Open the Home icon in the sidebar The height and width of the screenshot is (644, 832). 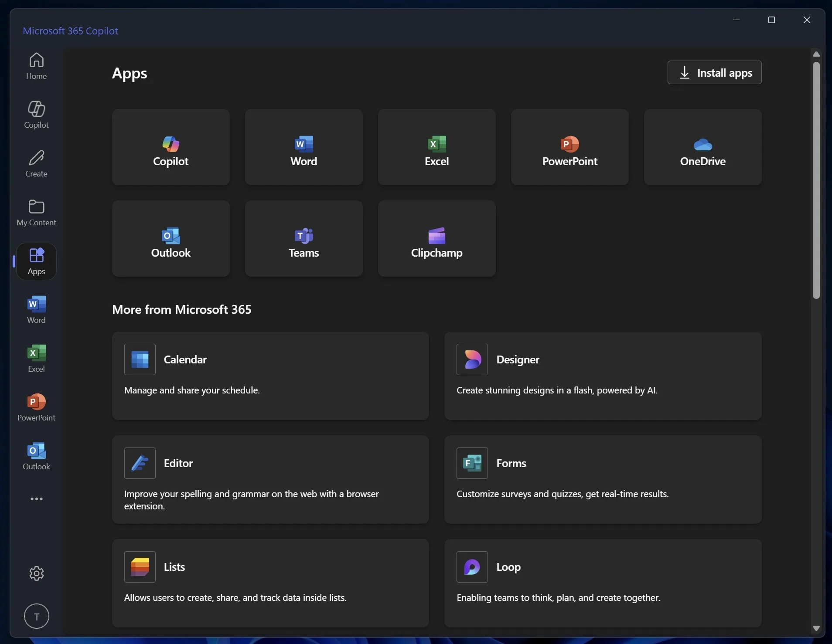(x=36, y=65)
